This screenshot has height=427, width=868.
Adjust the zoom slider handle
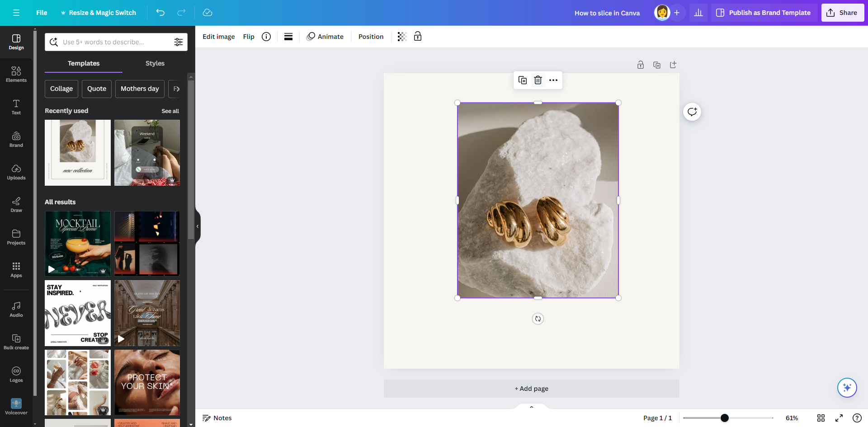tap(725, 418)
